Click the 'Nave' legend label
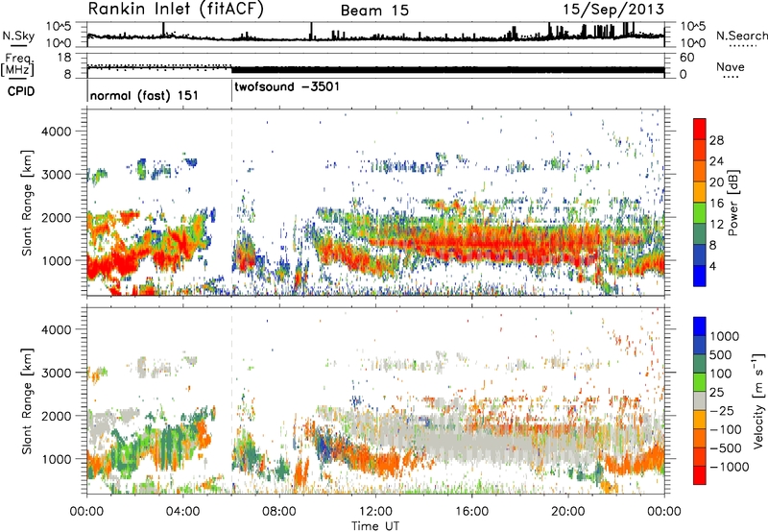The width and height of the screenshot is (768, 532). click(x=731, y=66)
